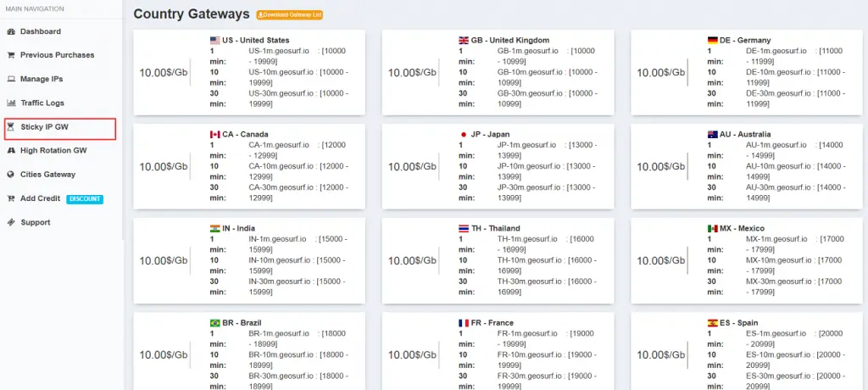
Task: Click the Cities Gateway globe icon
Action: pyautogui.click(x=10, y=175)
